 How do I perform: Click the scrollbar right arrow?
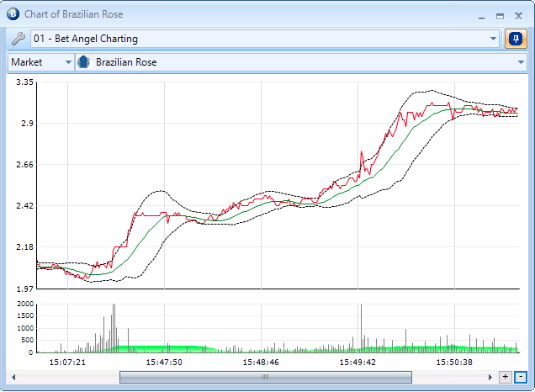coord(490,377)
